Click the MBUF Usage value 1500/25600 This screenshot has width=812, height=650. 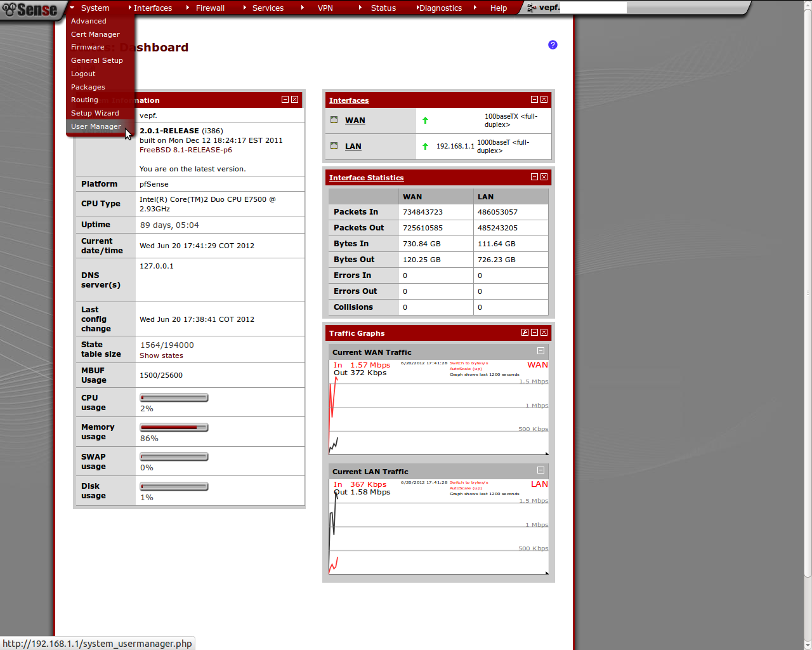(x=161, y=375)
